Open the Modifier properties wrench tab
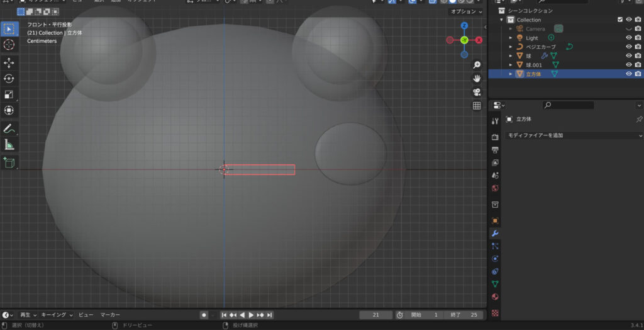This screenshot has width=644, height=330. 495,234
